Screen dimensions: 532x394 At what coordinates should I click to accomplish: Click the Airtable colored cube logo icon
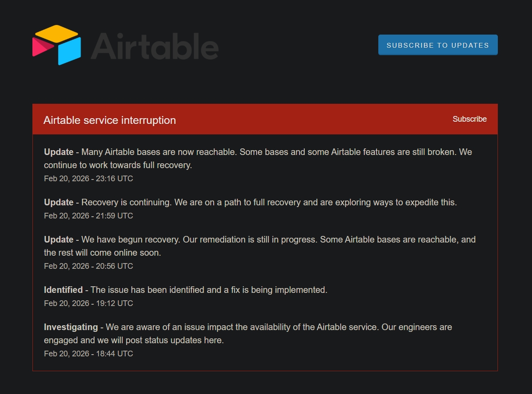tap(56, 45)
